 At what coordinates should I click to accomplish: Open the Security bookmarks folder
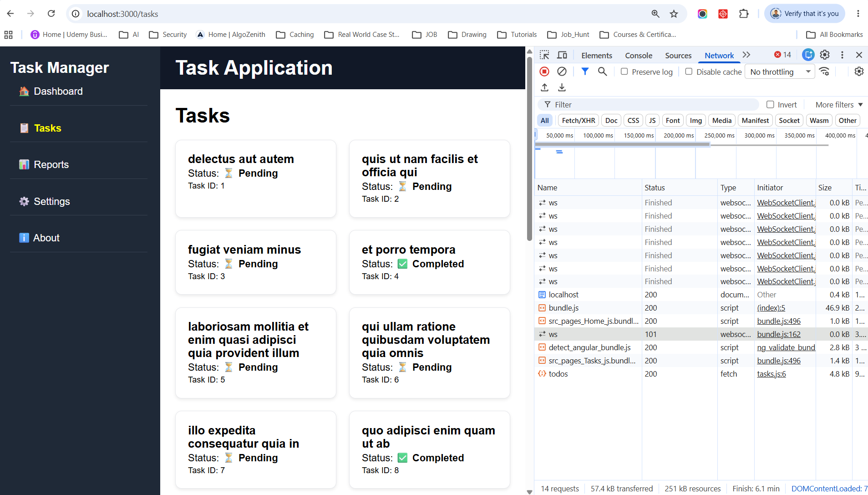[x=168, y=35]
